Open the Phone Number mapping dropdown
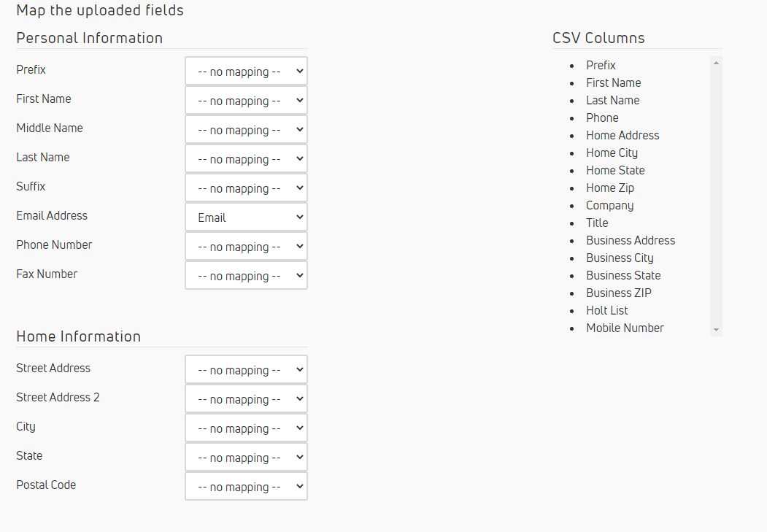The image size is (767, 532). [246, 246]
